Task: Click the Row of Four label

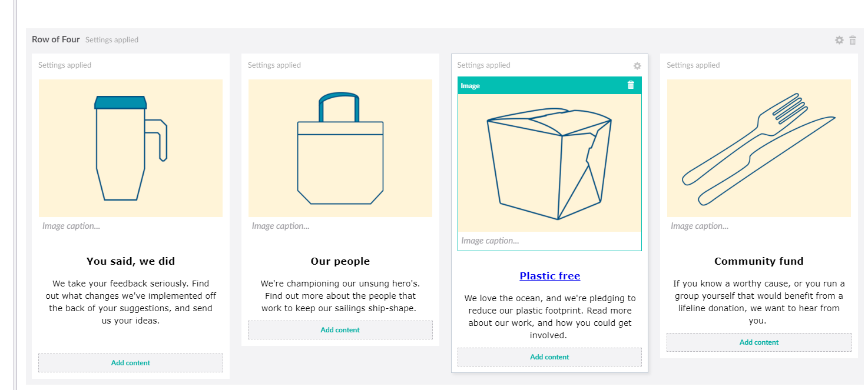Action: pyautogui.click(x=56, y=39)
